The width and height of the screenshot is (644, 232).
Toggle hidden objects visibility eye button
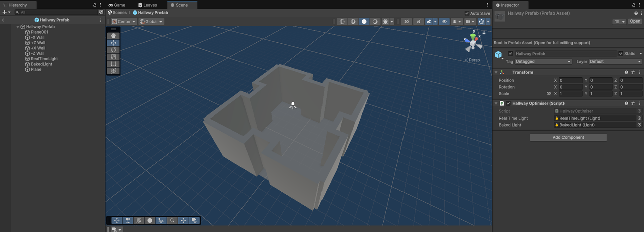(444, 22)
